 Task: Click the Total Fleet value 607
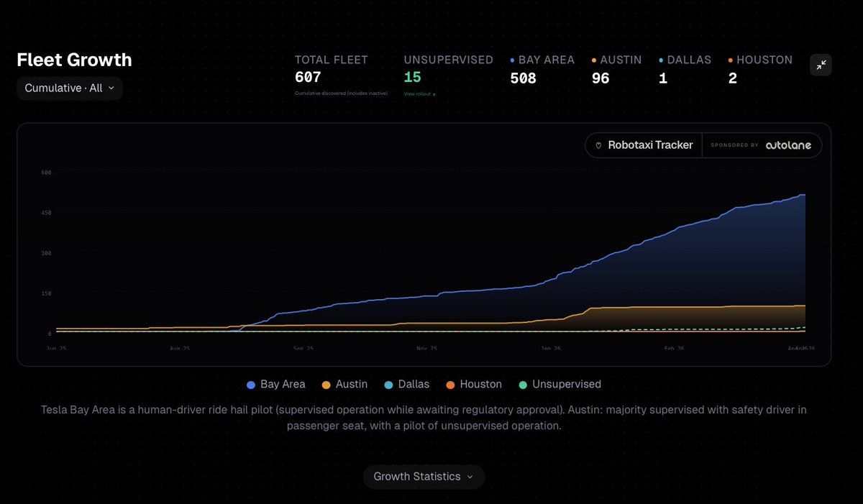coord(308,77)
